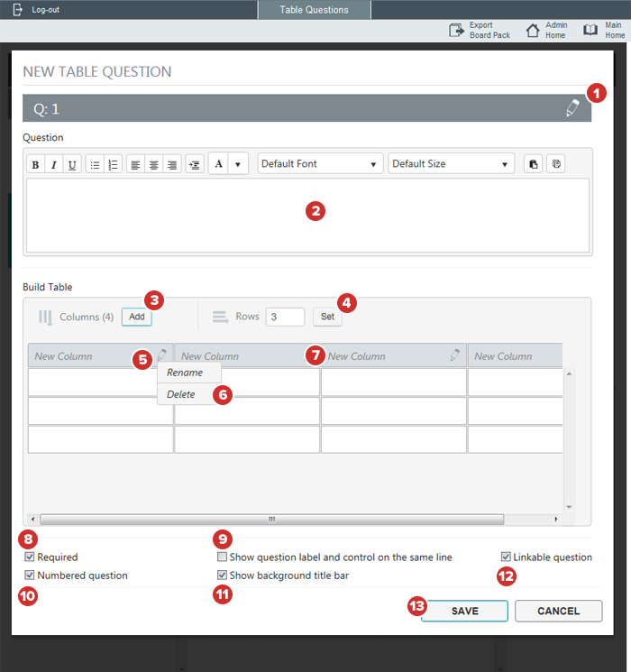631x672 pixels.
Task: Toggle the Numbered question checkbox
Action: [30, 575]
